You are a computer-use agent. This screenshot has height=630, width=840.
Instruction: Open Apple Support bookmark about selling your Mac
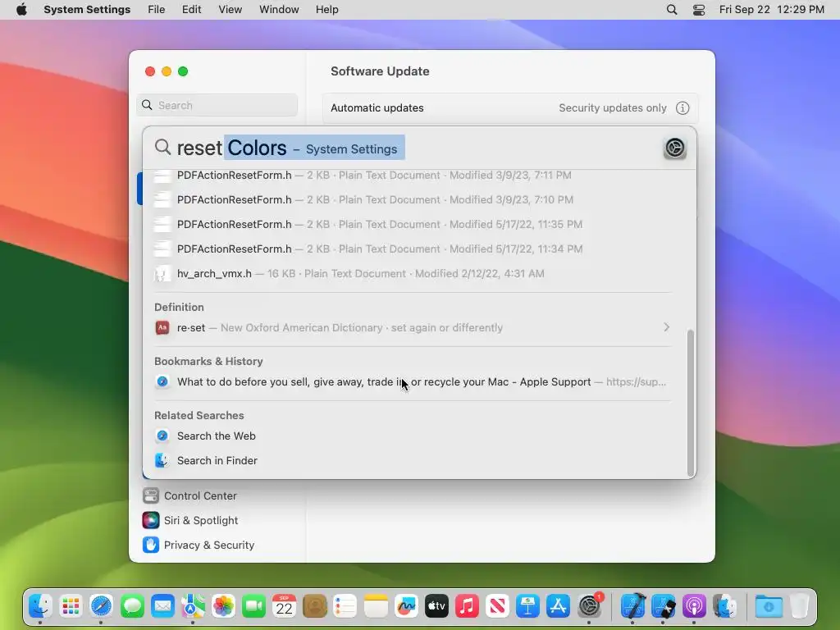[x=412, y=382]
